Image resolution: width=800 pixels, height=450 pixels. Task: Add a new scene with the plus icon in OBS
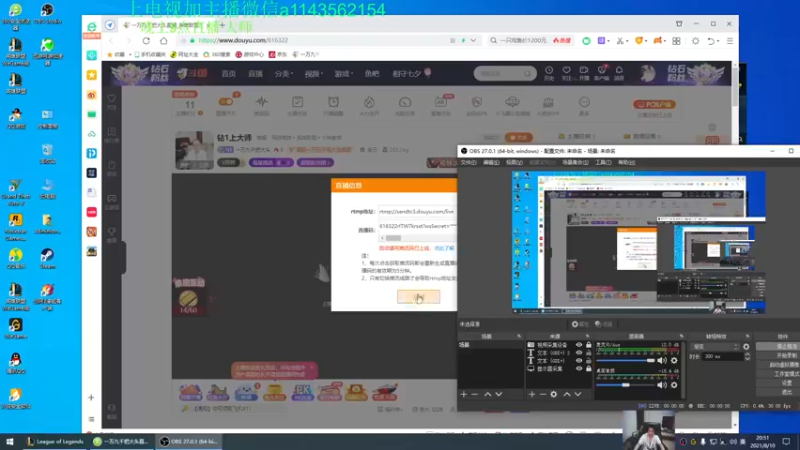[x=463, y=394]
